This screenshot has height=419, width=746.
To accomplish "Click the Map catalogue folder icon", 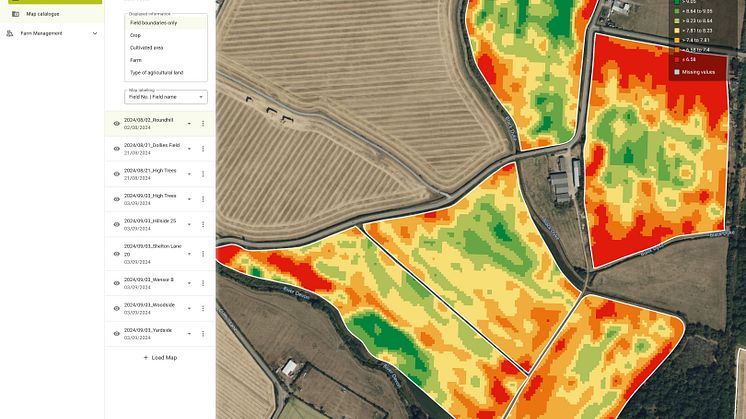I will 15,14.
